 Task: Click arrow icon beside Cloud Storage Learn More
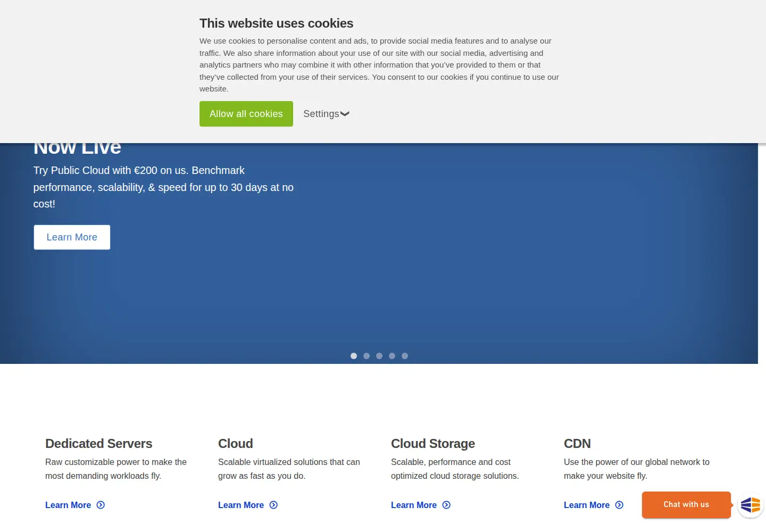pyautogui.click(x=446, y=505)
